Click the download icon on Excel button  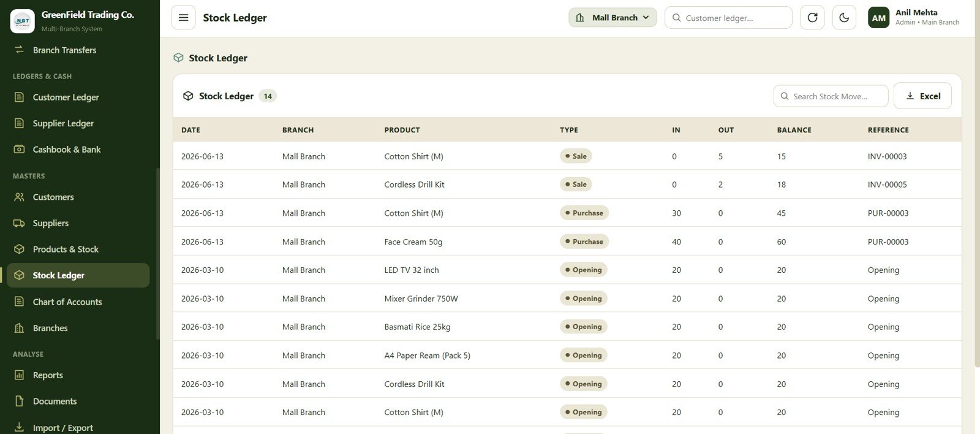click(910, 96)
